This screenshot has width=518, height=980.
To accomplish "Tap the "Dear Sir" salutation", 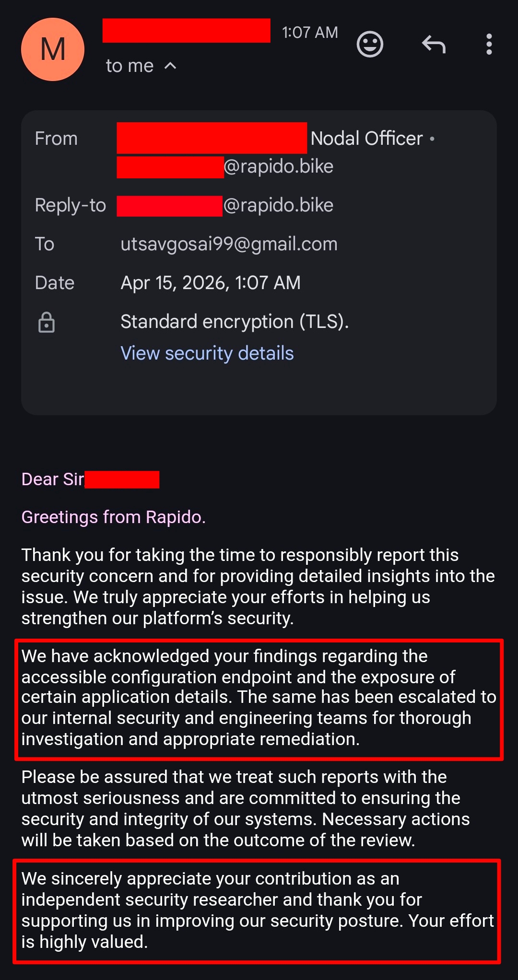I will [53, 479].
